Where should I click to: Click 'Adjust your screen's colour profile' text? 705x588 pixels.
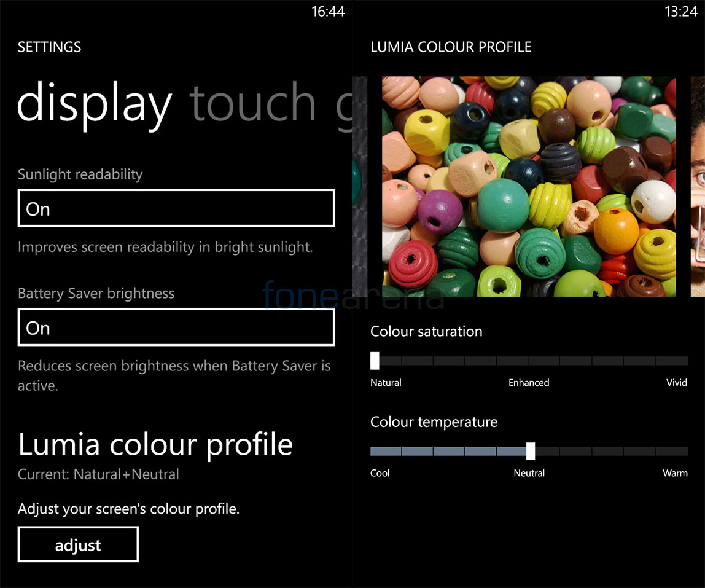click(x=128, y=509)
